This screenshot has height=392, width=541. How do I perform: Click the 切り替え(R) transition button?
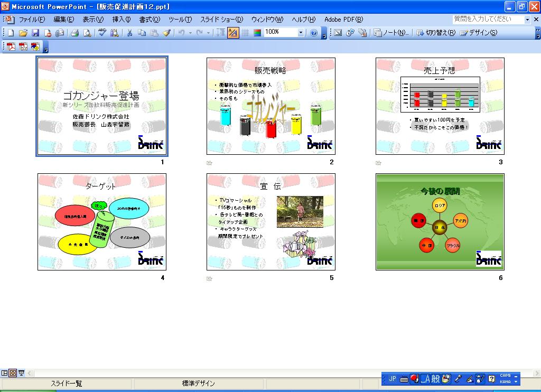point(436,33)
